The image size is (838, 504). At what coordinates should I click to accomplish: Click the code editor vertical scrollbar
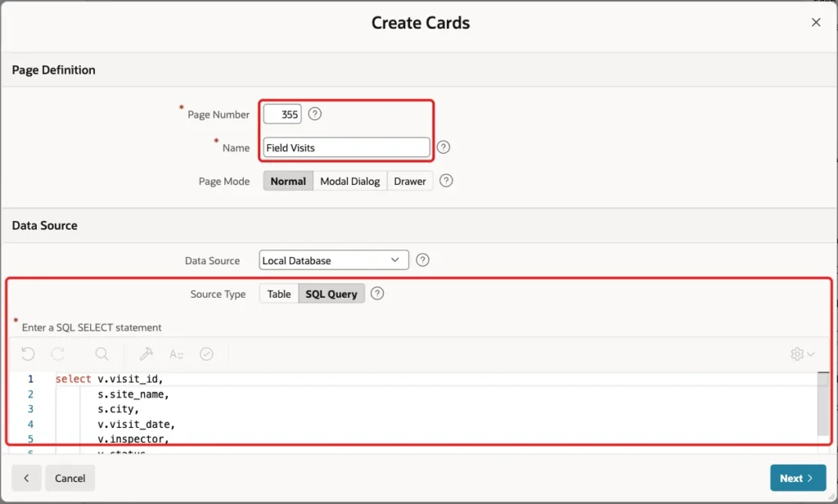coord(823,406)
